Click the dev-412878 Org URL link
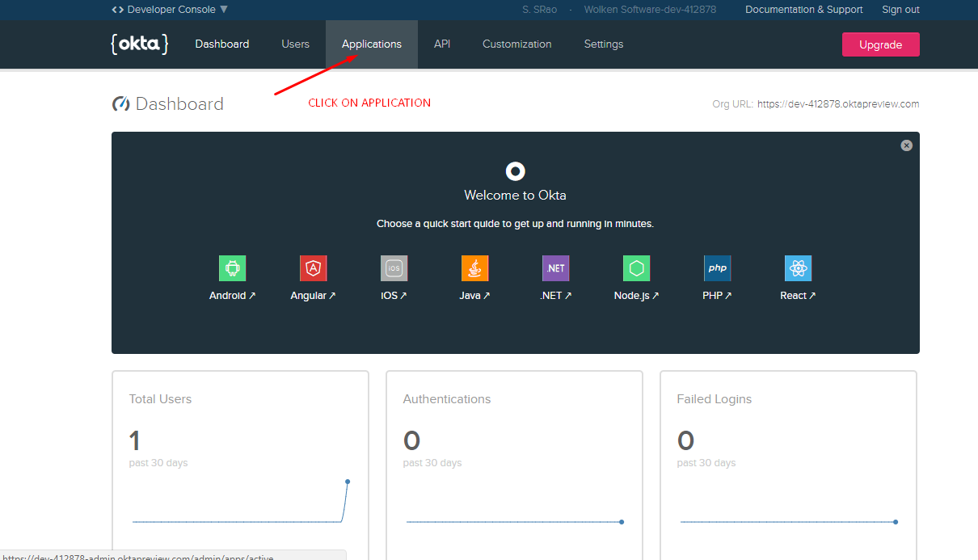978x560 pixels. [x=838, y=103]
